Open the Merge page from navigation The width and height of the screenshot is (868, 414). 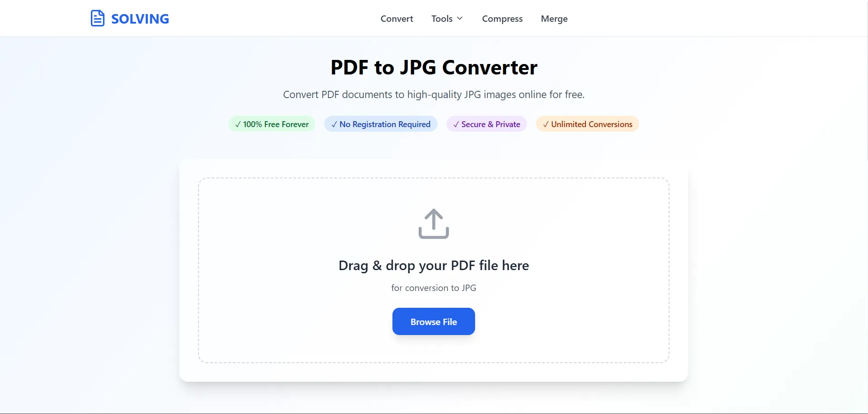point(554,19)
